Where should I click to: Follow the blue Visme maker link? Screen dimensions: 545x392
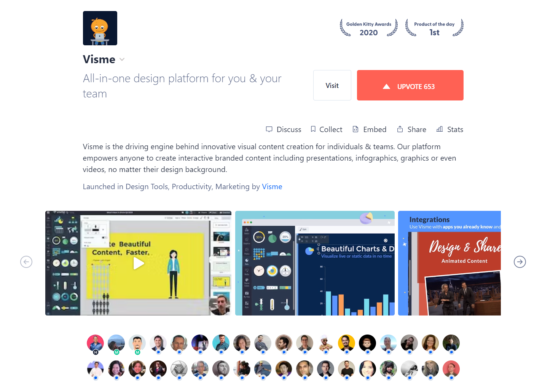pyautogui.click(x=272, y=186)
